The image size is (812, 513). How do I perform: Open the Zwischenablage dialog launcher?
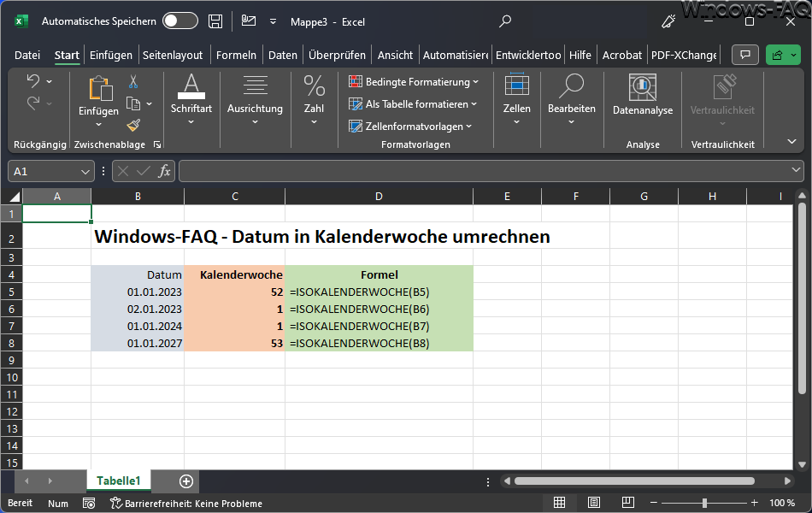pyautogui.click(x=157, y=144)
